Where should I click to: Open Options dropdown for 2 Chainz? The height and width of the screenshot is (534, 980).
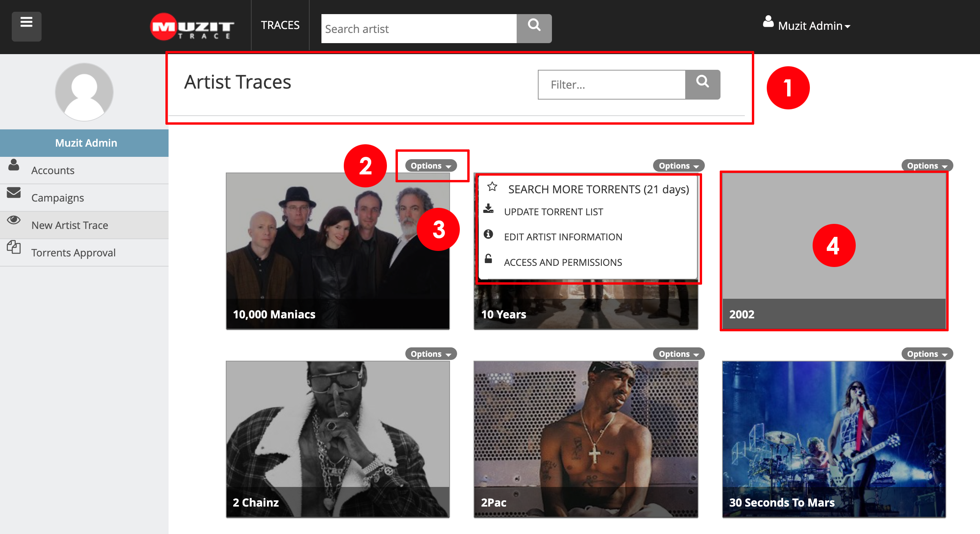point(431,354)
